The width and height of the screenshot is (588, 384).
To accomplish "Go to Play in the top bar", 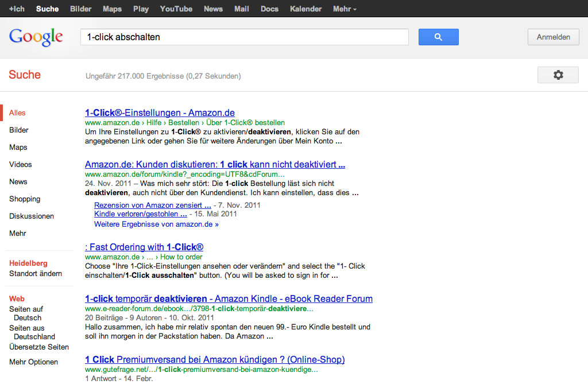I will pyautogui.click(x=141, y=9).
